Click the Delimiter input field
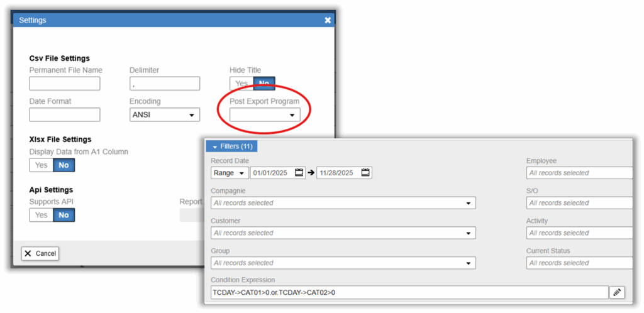644x313 pixels. (x=164, y=84)
